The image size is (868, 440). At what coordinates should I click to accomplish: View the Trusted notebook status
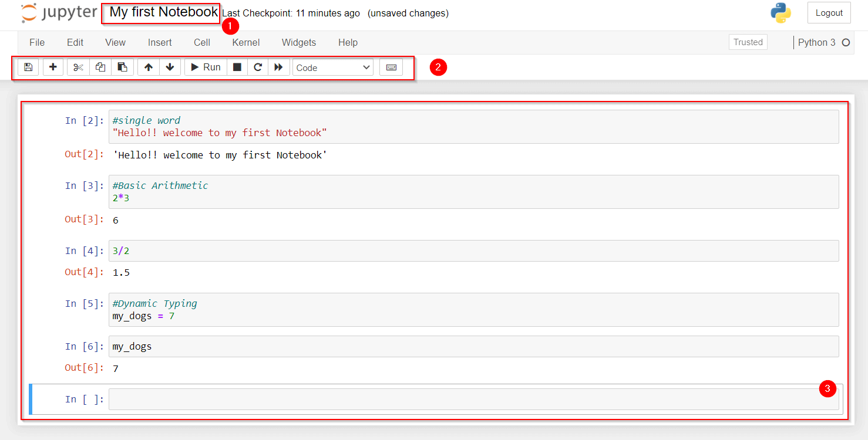tap(748, 42)
